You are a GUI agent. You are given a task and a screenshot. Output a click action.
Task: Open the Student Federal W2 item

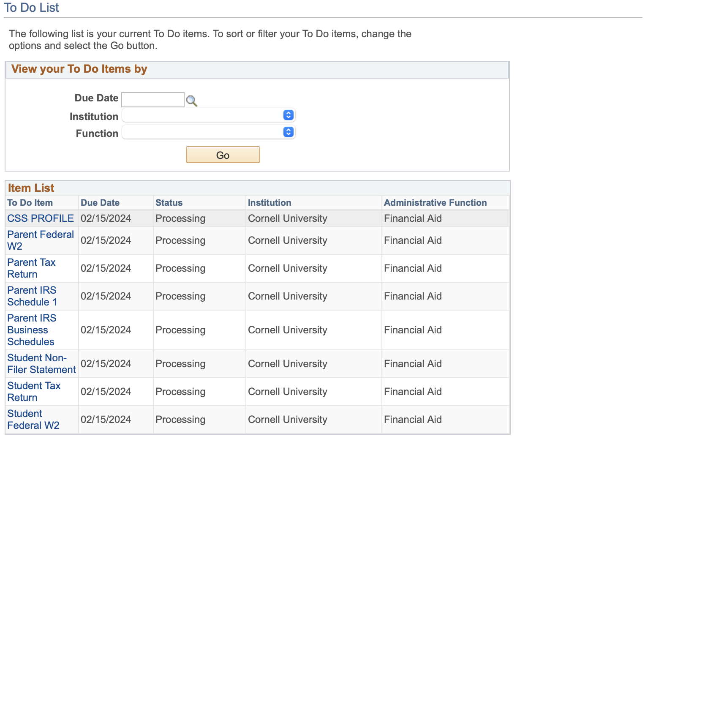(33, 420)
